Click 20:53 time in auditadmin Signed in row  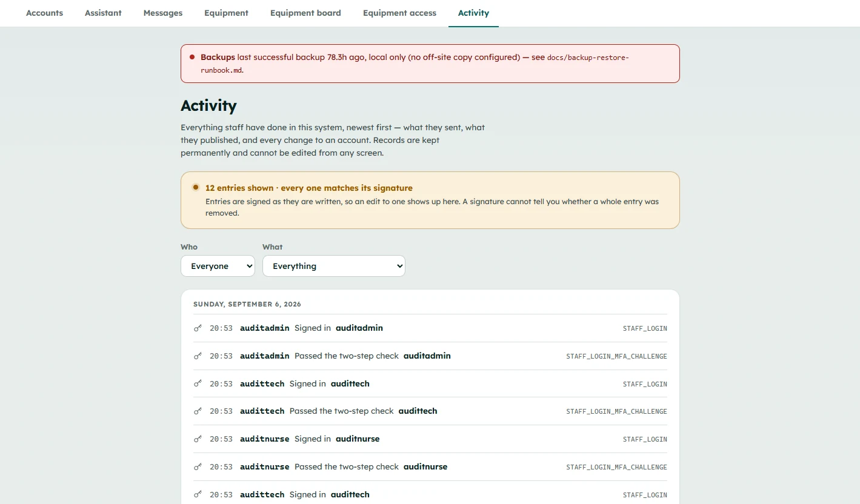pyautogui.click(x=221, y=328)
